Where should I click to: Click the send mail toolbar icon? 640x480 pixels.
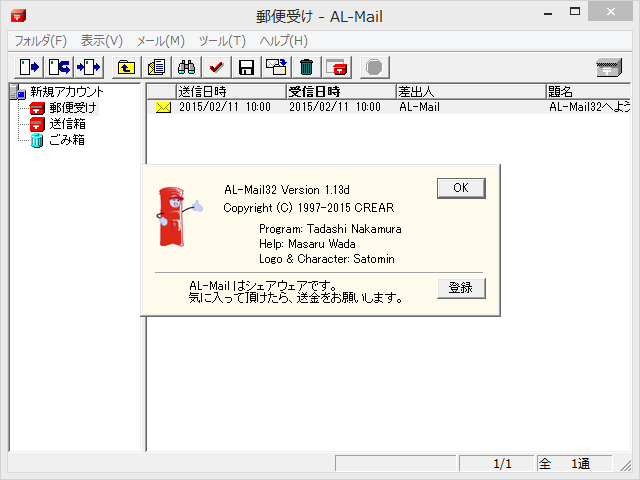coord(29,67)
